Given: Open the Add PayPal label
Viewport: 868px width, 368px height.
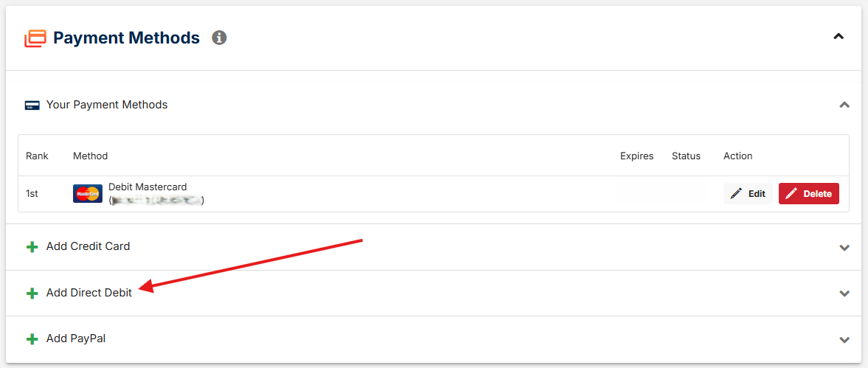Looking at the screenshot, I should pyautogui.click(x=76, y=338).
